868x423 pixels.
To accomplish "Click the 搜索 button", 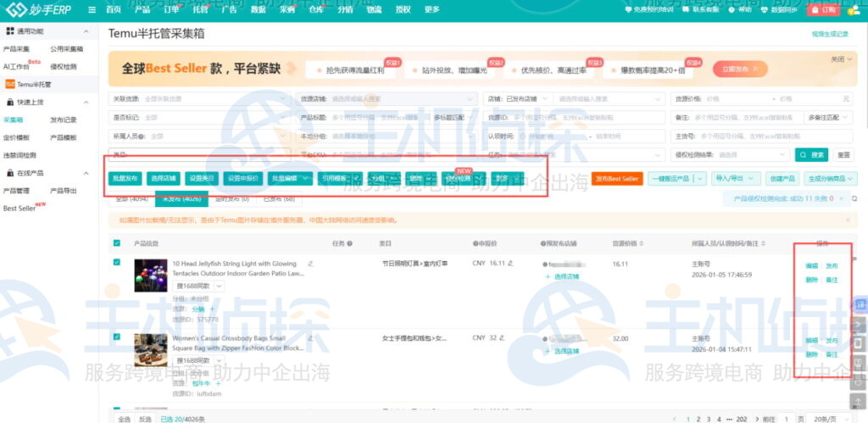I will (811, 155).
